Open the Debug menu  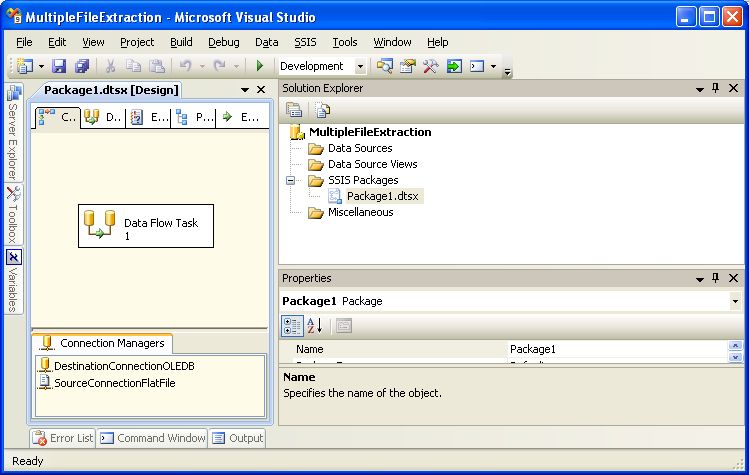pos(224,42)
